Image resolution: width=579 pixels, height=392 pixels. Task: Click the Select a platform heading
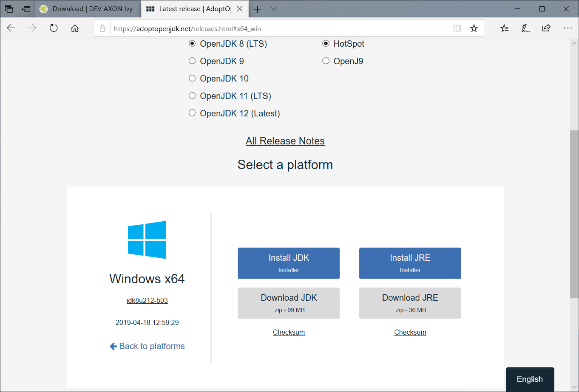285,165
